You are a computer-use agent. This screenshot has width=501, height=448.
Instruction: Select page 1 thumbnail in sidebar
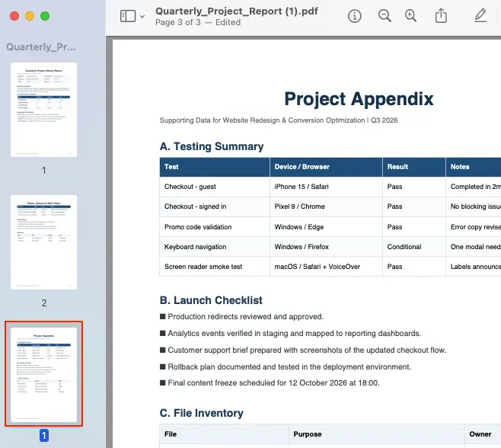pos(43,110)
